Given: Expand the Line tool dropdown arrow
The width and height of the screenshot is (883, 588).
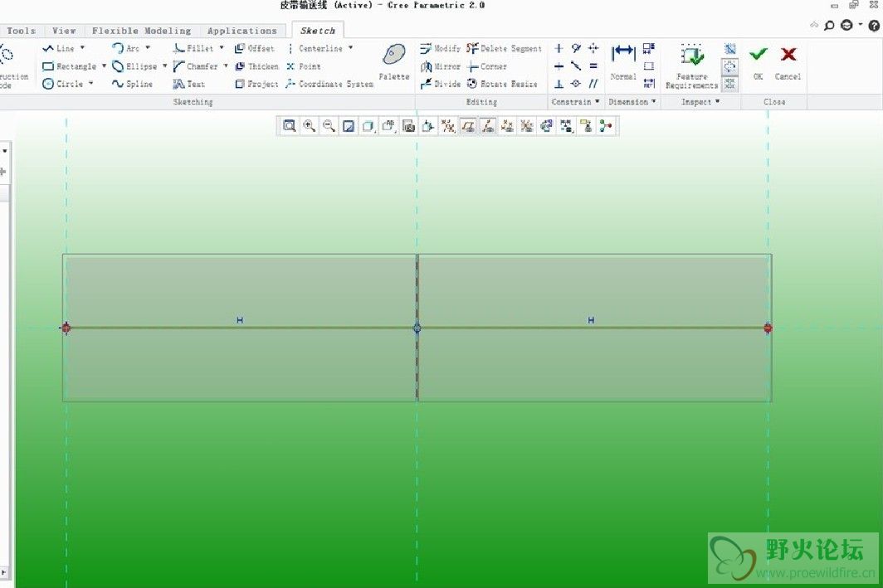Looking at the screenshot, I should pyautogui.click(x=82, y=48).
